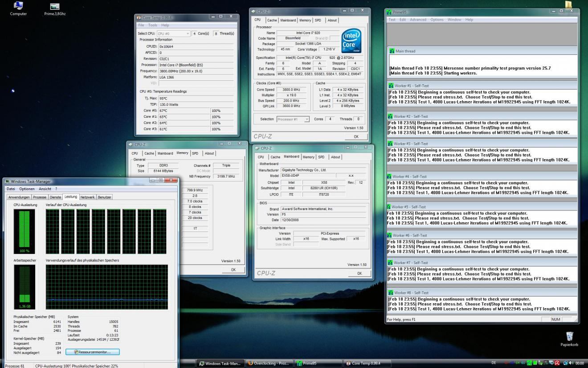This screenshot has height=368, width=588.
Task: Open Help menu in Prime95
Action: tap(469, 20)
